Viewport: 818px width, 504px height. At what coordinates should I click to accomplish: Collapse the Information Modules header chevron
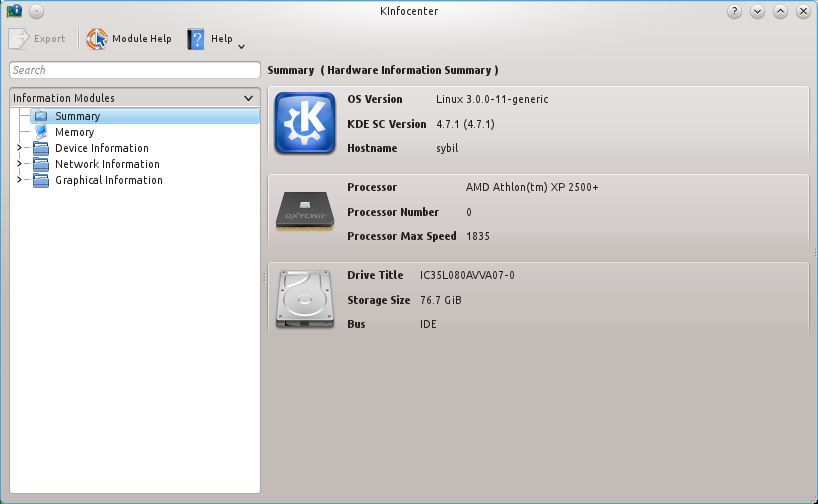point(249,98)
